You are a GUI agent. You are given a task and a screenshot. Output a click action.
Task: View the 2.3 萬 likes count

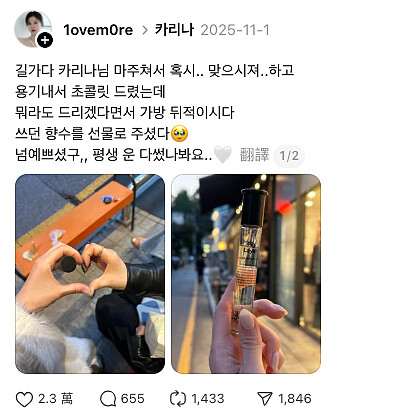55,398
